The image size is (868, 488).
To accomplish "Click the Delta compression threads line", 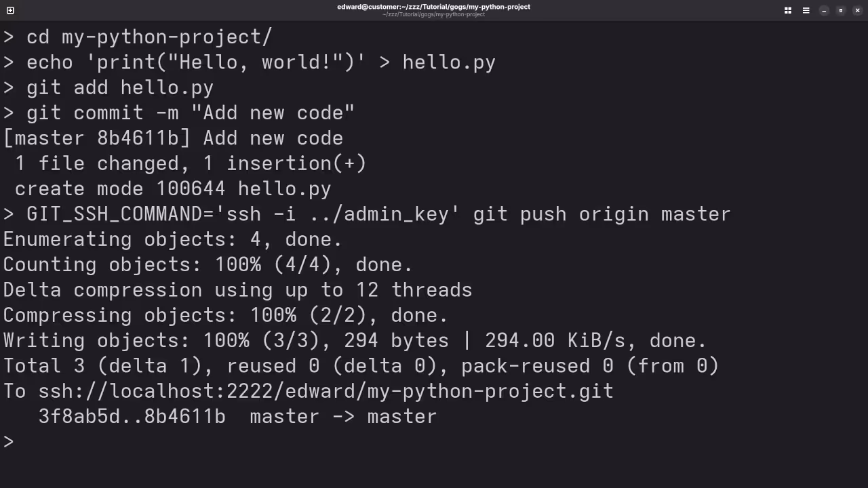I will (x=236, y=289).
